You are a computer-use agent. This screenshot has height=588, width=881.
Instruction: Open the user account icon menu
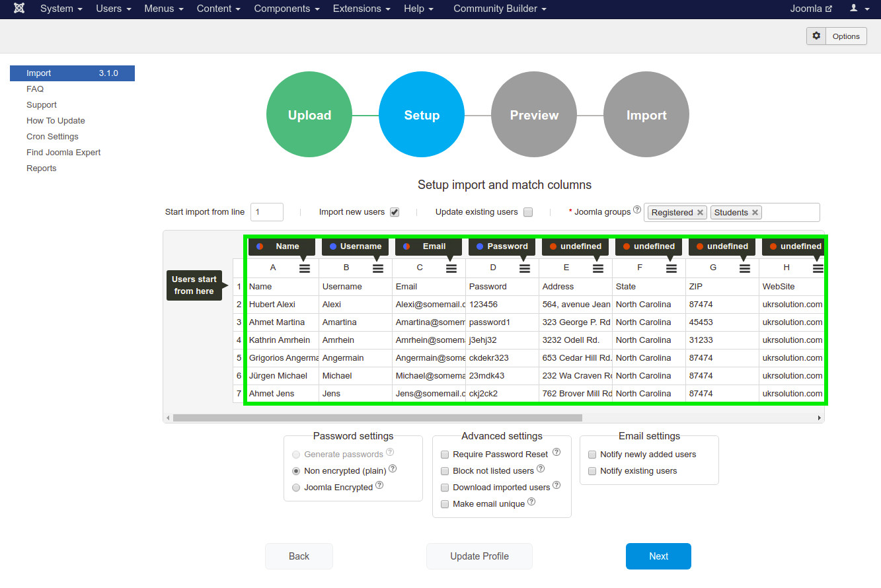click(859, 9)
